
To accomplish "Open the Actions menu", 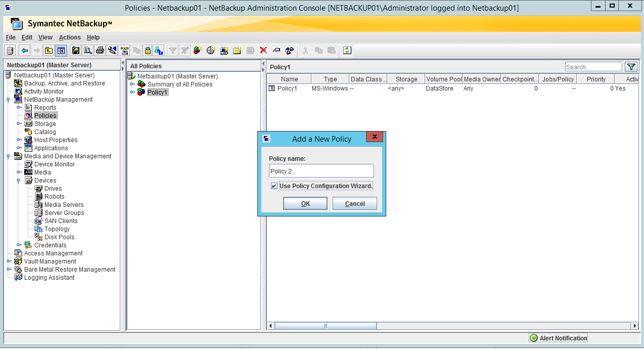I will point(70,37).
